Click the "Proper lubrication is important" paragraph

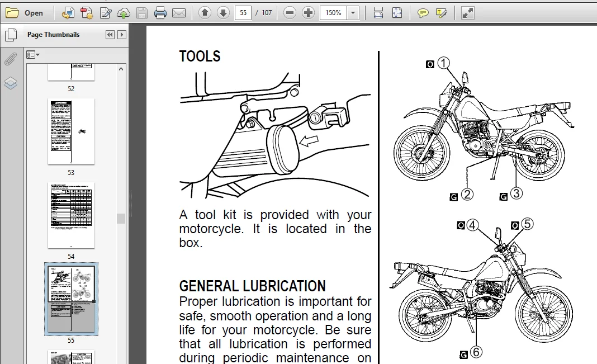275,329
